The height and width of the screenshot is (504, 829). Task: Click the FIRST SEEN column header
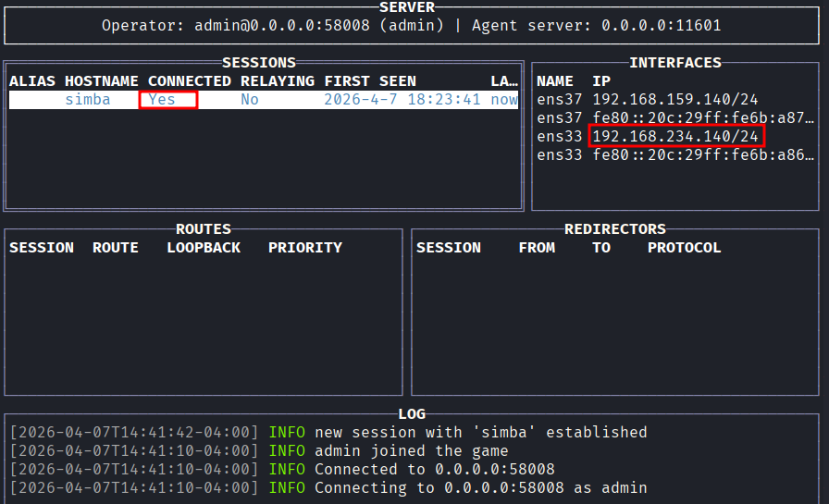point(370,81)
